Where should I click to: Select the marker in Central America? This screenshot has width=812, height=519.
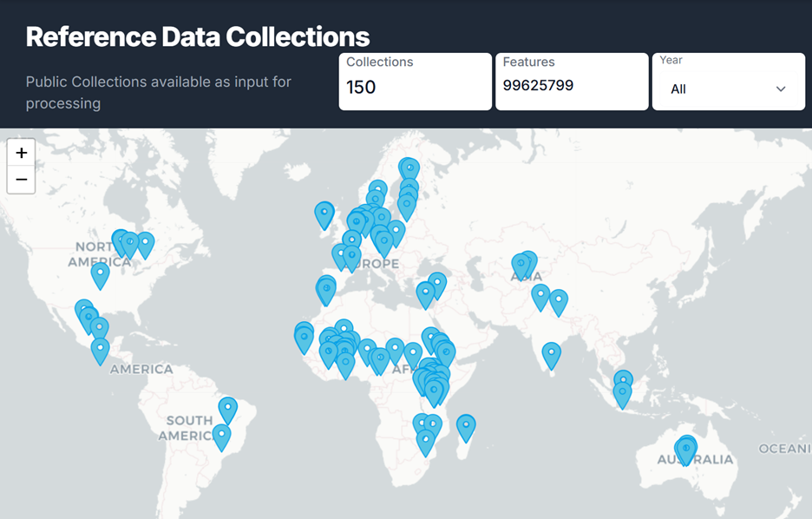click(101, 350)
